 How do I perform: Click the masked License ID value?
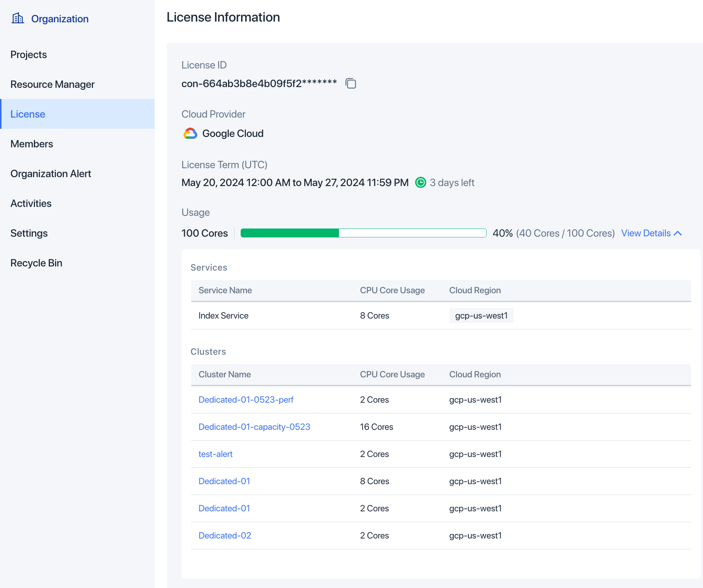tap(259, 84)
